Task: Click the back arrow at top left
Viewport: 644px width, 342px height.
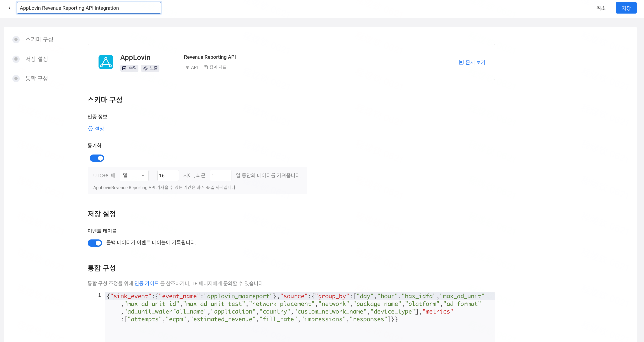Action: 9,8
